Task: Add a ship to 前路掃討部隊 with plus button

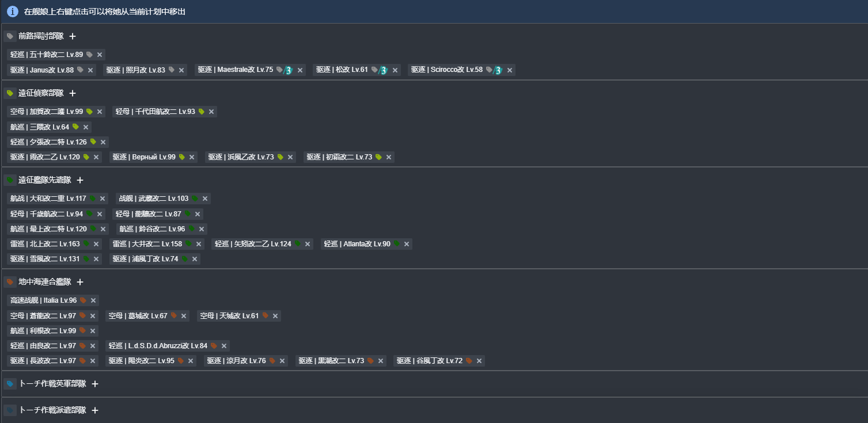Action: (73, 36)
